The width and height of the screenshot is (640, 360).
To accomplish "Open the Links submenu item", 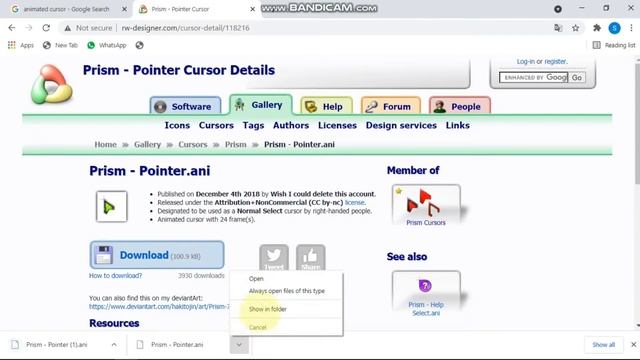I will pos(458,125).
